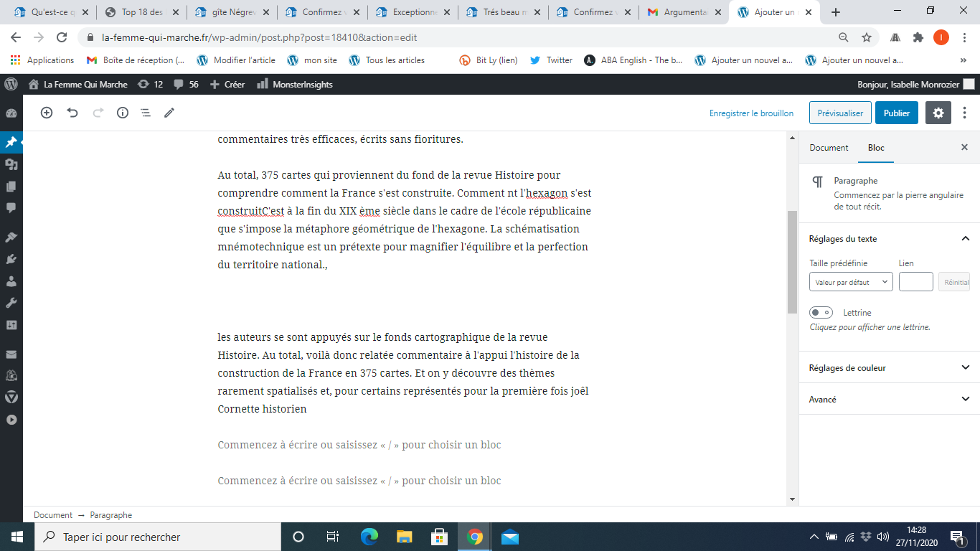This screenshot has height=551, width=980.
Task: Toggle the settings gear panel
Action: tap(938, 113)
